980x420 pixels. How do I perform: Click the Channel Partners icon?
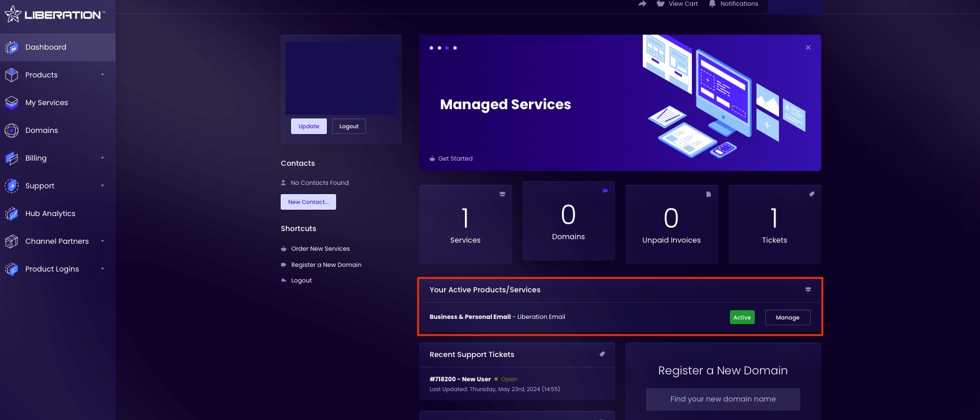point(12,241)
